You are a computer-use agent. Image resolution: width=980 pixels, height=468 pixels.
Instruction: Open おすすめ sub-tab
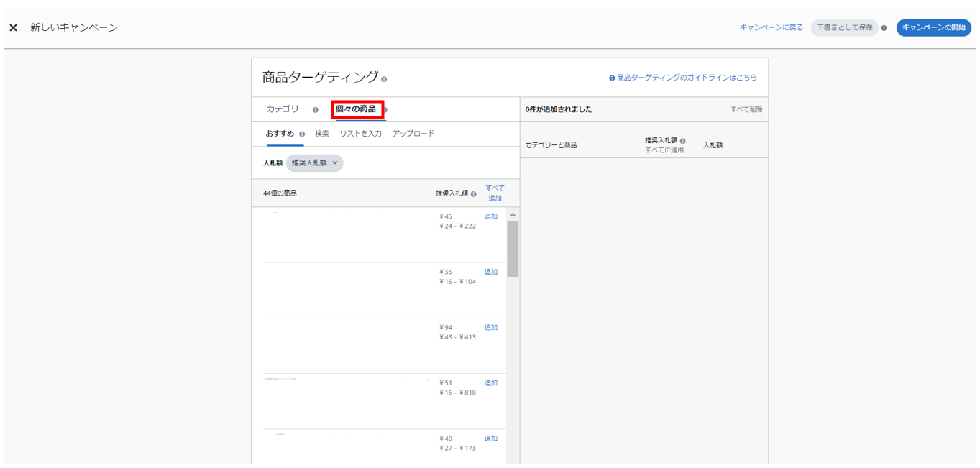(280, 134)
